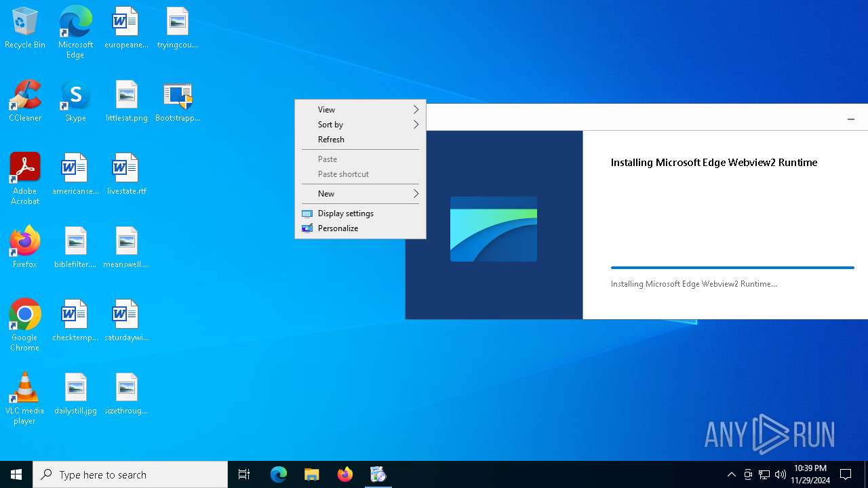Click the Webview2 installer logo image
868x488 pixels.
click(494, 229)
